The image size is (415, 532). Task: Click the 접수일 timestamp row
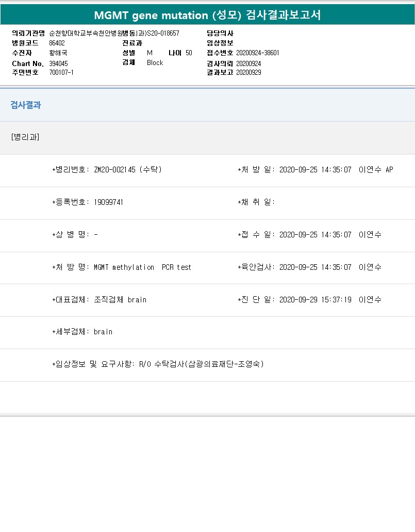pyautogui.click(x=309, y=235)
